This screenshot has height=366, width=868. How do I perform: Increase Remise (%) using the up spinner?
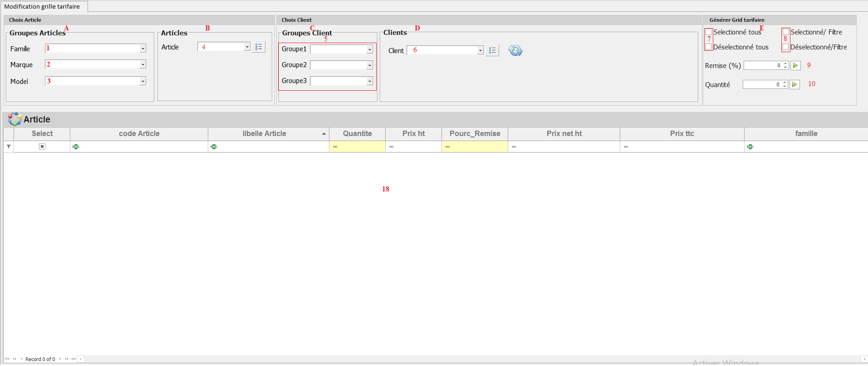785,63
